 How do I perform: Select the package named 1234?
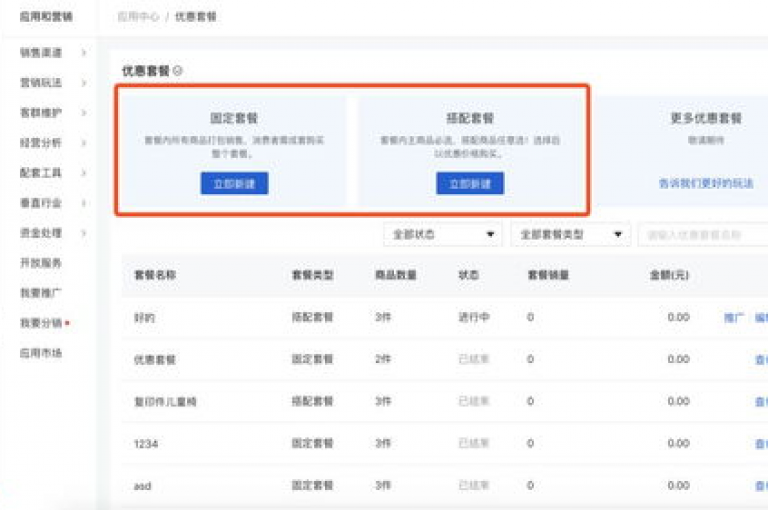[x=146, y=444]
